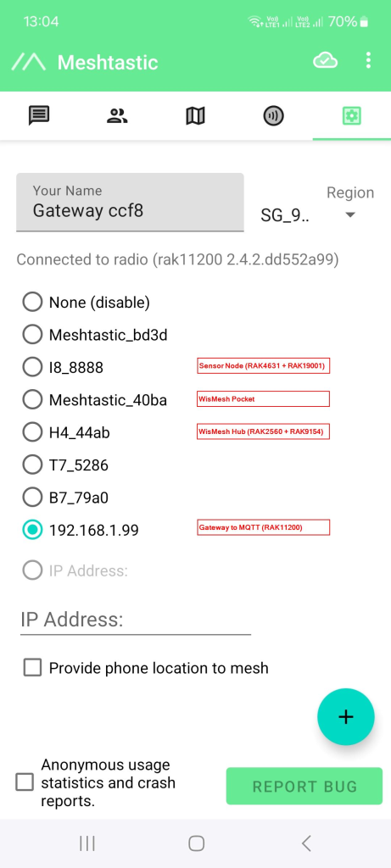
Task: Click the REPORT BUG button
Action: tap(304, 786)
